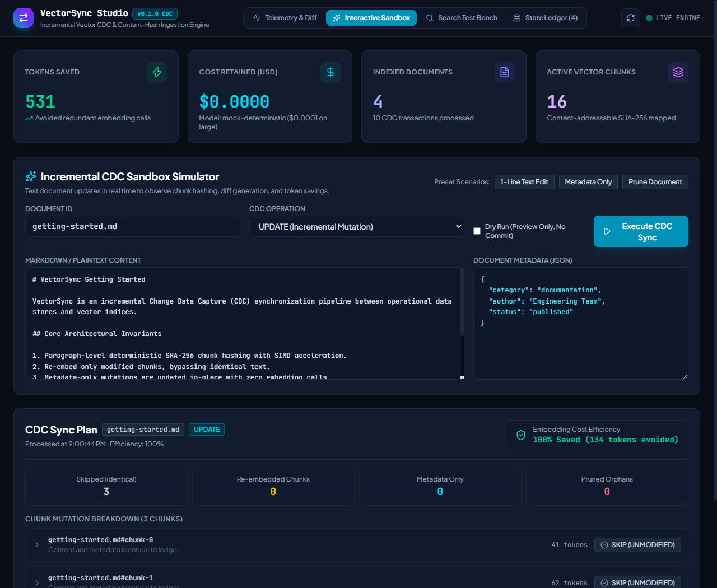Click the trend arrow icon under Tokens Saved

coord(29,118)
